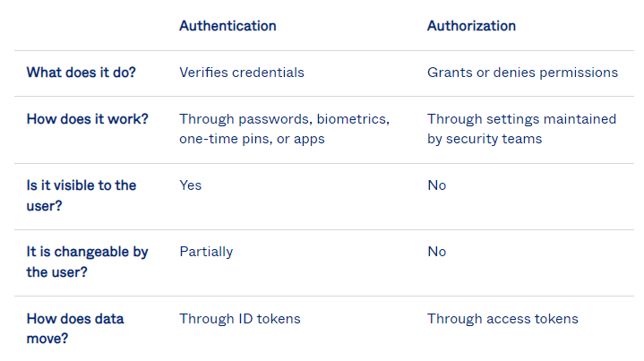Image resolution: width=644 pixels, height=361 pixels.
Task: Select 'Is it visible to the user?' label
Action: coord(82,195)
